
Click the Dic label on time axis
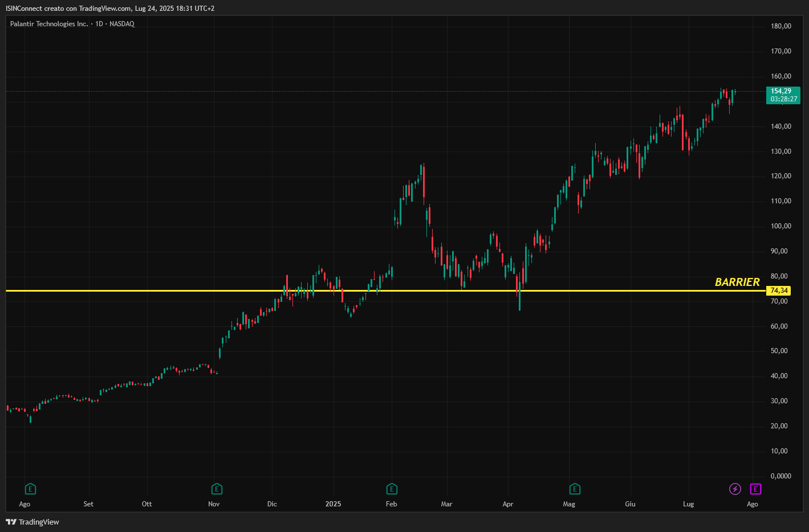pos(272,504)
